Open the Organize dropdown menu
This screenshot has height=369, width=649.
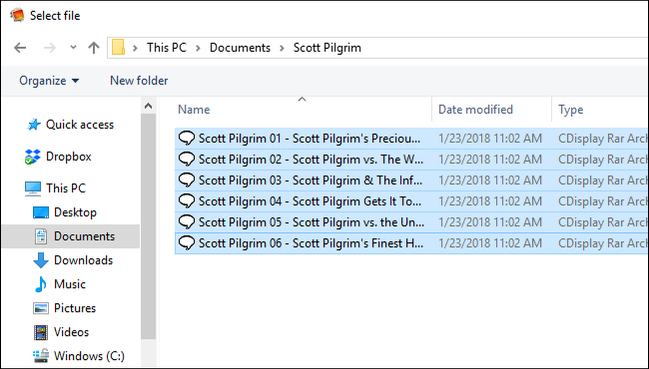point(49,80)
